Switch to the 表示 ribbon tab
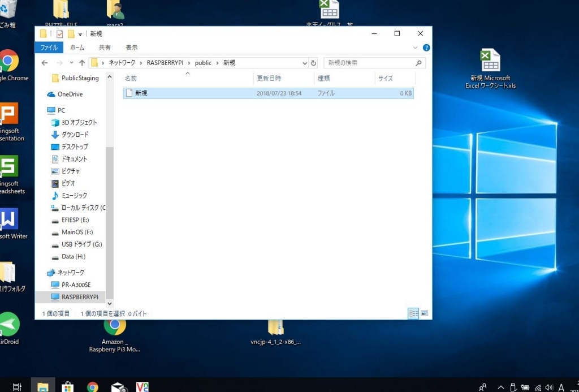Image resolution: width=579 pixels, height=392 pixels. (x=132, y=48)
